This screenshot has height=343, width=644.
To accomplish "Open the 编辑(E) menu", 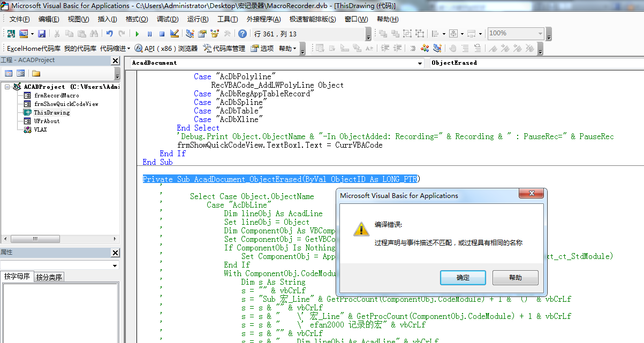I will (49, 19).
